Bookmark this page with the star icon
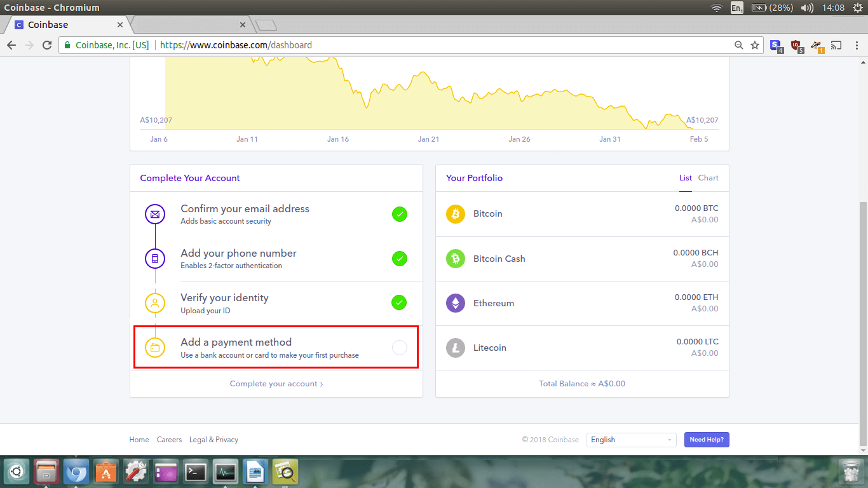868x488 pixels. pyautogui.click(x=755, y=45)
